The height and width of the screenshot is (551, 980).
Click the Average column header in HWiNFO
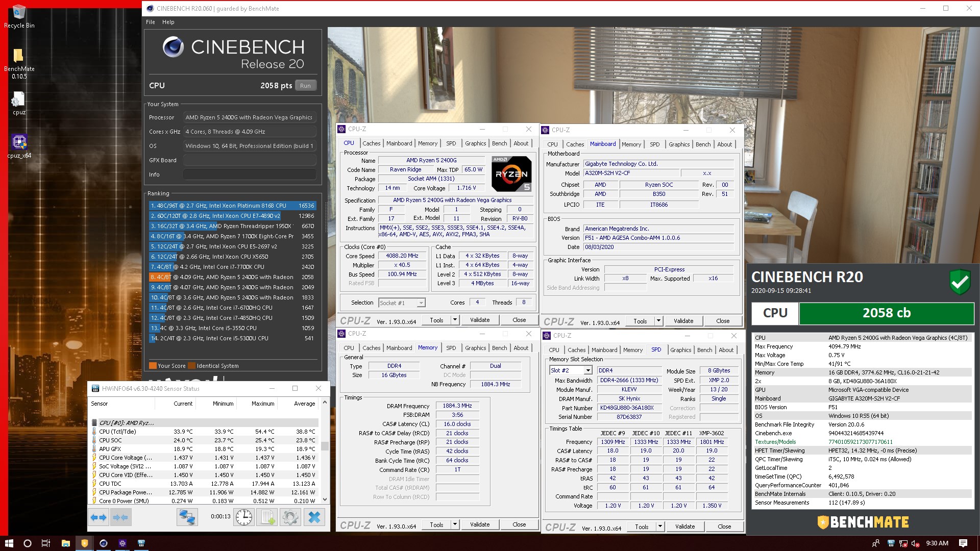(x=304, y=404)
